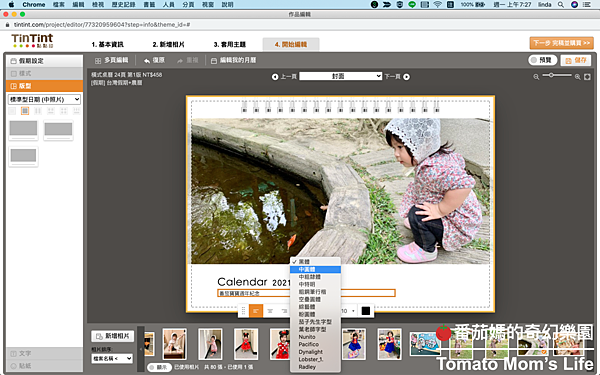This screenshot has width=600, height=375.
Task: Click the orange-bordered caption text field
Action: point(306,293)
